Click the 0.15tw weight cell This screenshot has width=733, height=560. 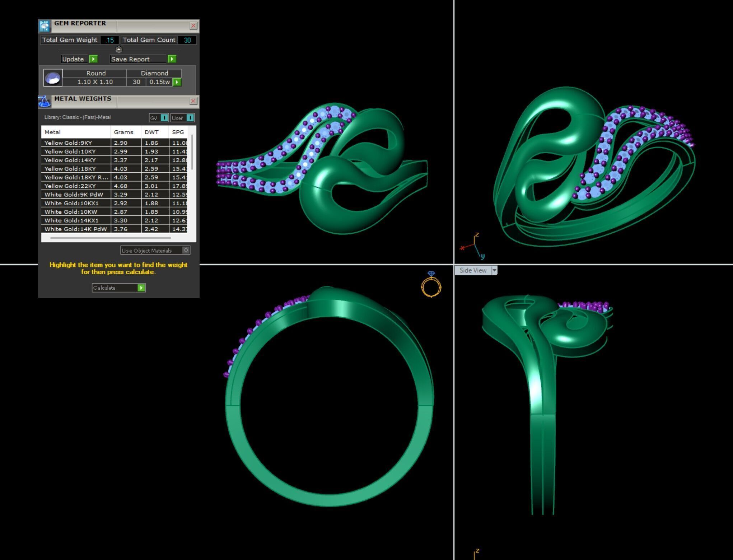pyautogui.click(x=159, y=82)
